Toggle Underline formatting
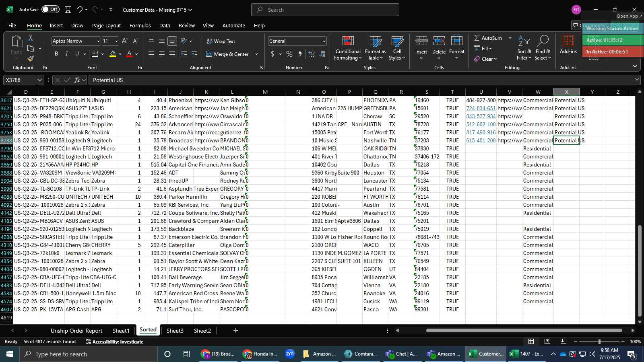 [77, 54]
